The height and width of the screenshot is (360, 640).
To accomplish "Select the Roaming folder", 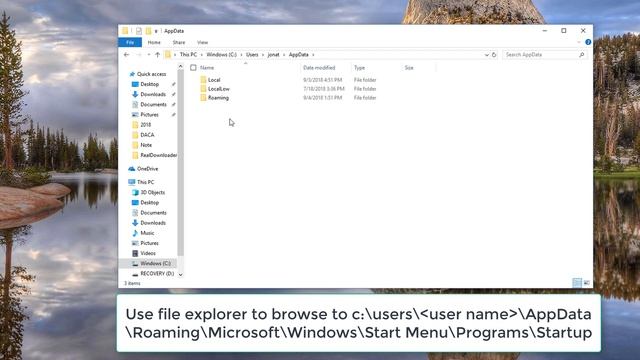I will tap(218, 98).
